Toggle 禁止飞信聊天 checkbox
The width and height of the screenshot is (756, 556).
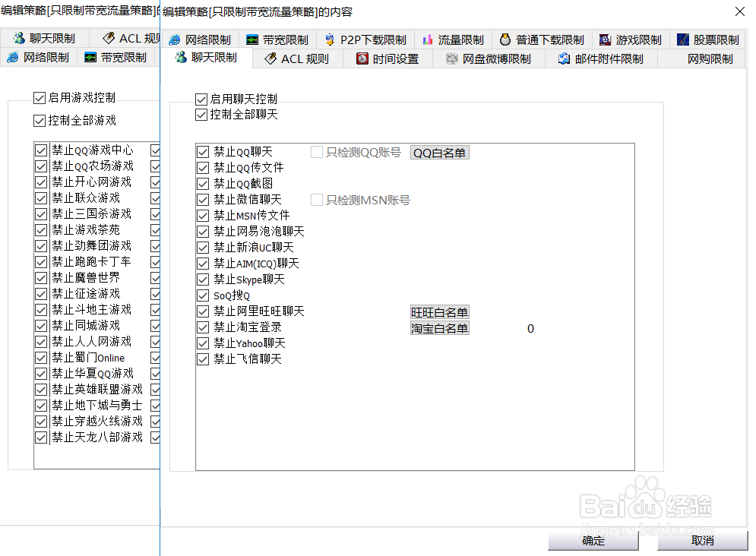point(203,359)
